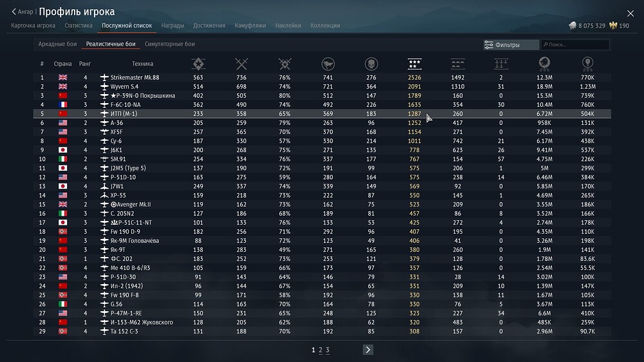Click the Golden Eagles currency icon
This screenshot has height=362, width=644.
(613, 26)
